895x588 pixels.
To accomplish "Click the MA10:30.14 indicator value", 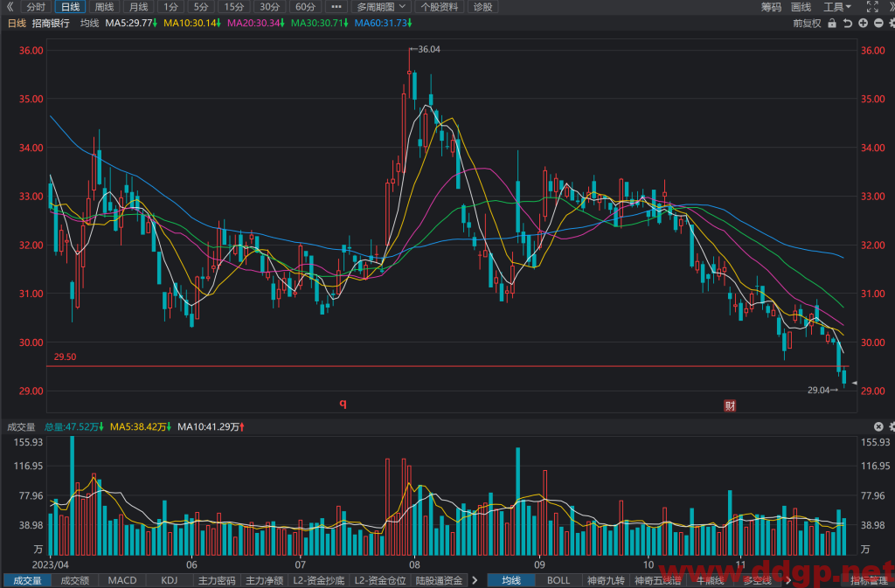I will coord(192,23).
